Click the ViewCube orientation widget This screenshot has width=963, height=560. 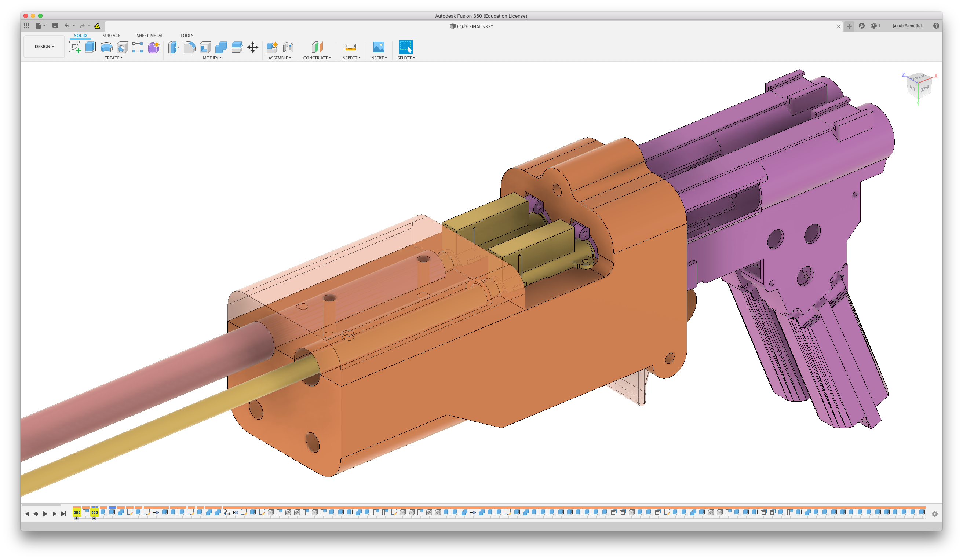[919, 87]
